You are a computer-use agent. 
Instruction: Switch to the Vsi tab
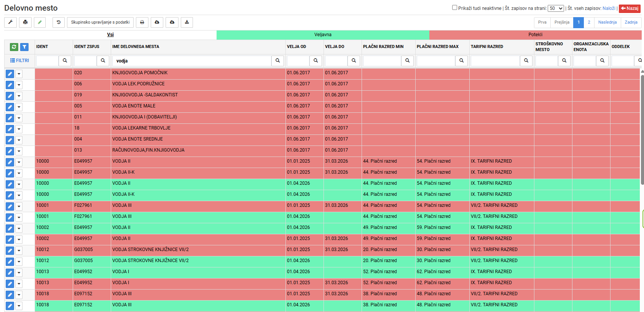click(110, 35)
